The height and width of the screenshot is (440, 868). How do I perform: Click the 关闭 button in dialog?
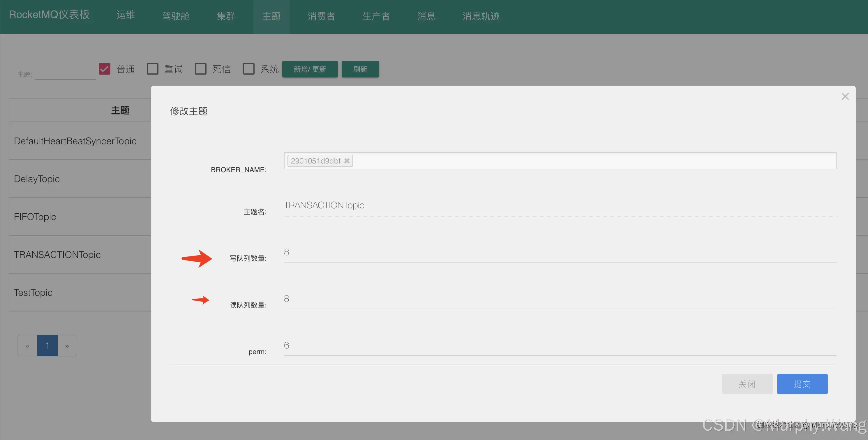click(747, 384)
